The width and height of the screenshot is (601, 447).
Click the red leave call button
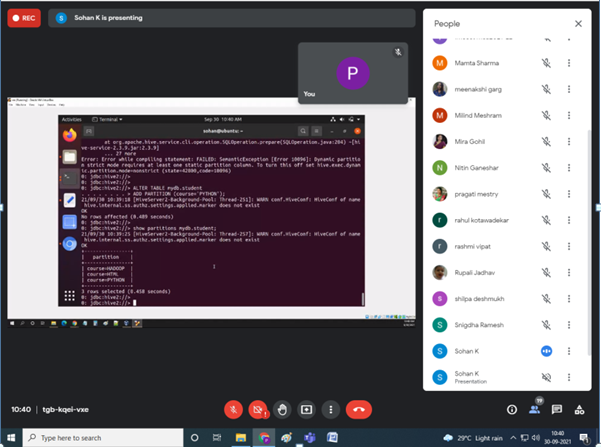click(358, 409)
